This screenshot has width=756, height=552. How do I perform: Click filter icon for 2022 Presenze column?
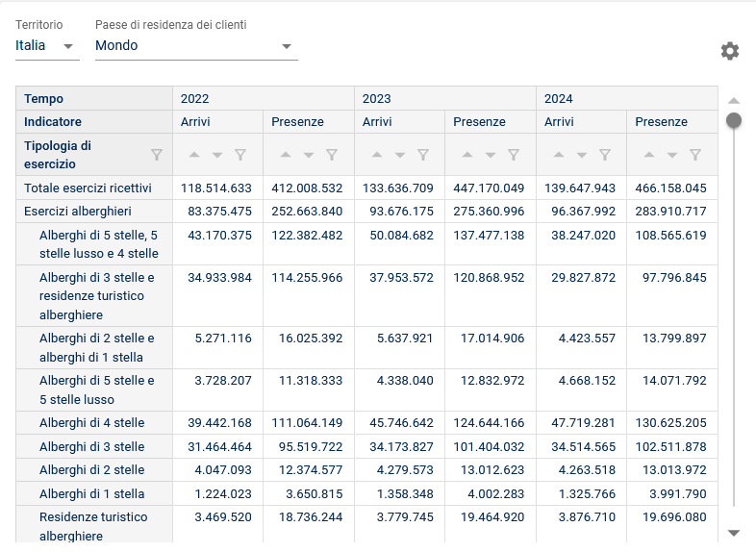click(x=332, y=155)
